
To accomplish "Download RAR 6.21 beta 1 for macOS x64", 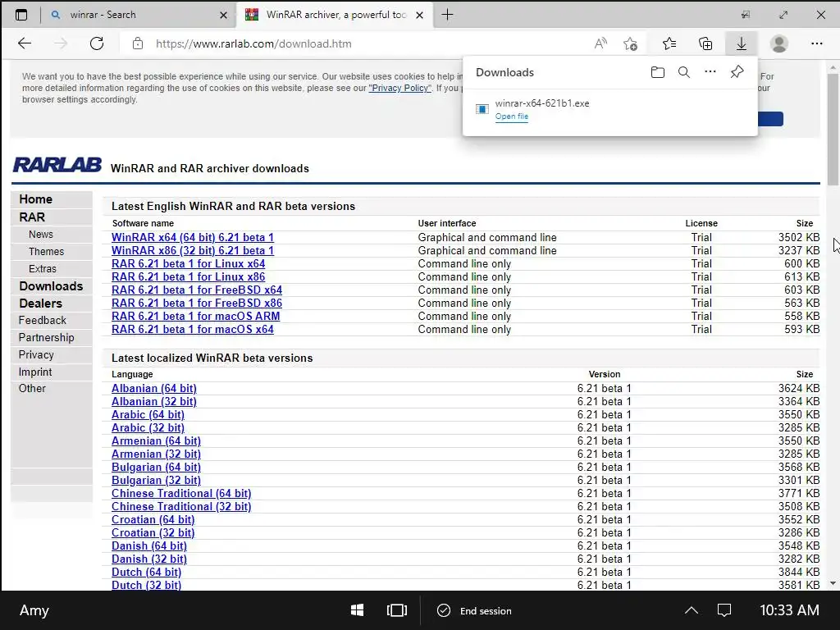I will [x=192, y=330].
